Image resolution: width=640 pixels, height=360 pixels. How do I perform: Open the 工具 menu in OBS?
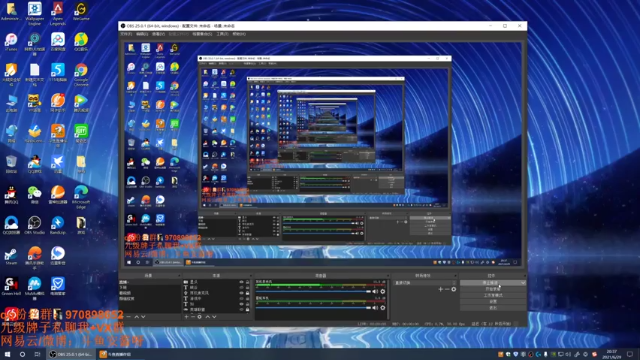tap(222, 34)
